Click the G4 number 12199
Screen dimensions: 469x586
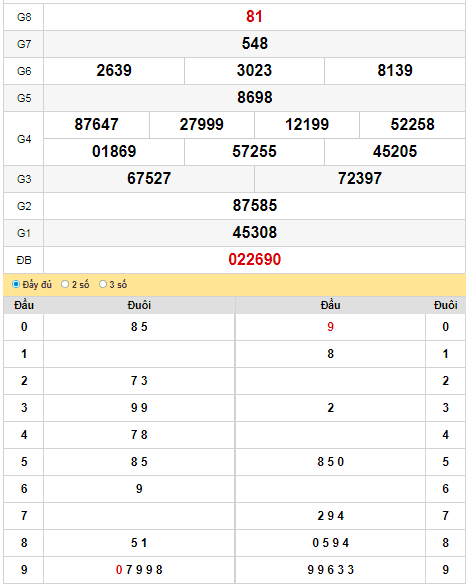point(307,124)
